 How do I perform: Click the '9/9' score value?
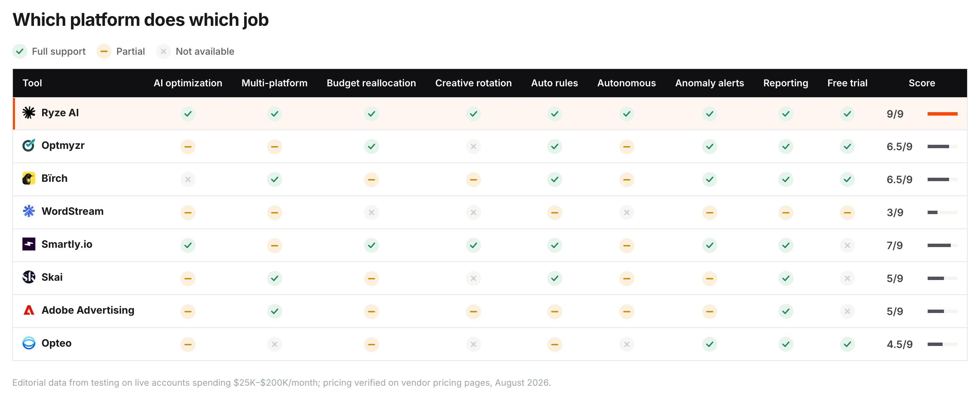[x=895, y=114]
